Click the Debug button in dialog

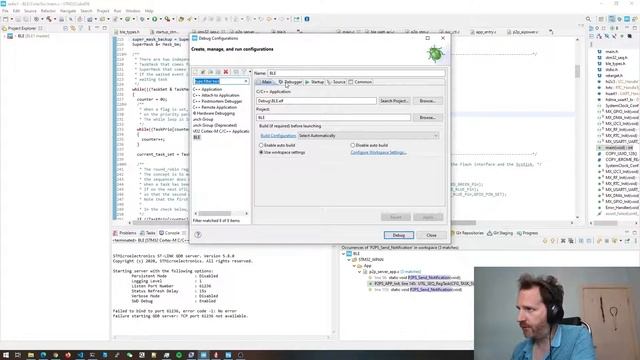(399, 236)
